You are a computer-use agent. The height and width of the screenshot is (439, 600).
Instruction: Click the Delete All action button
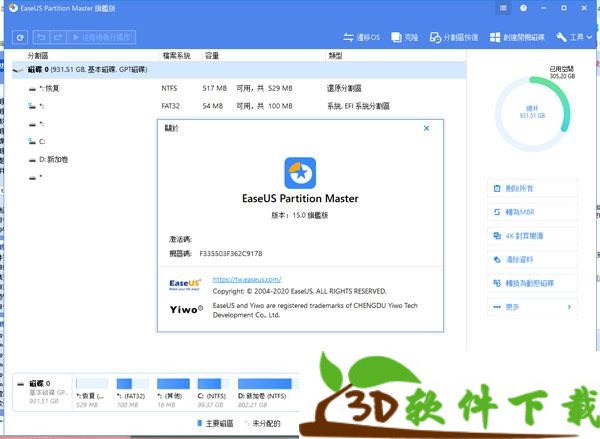point(532,188)
